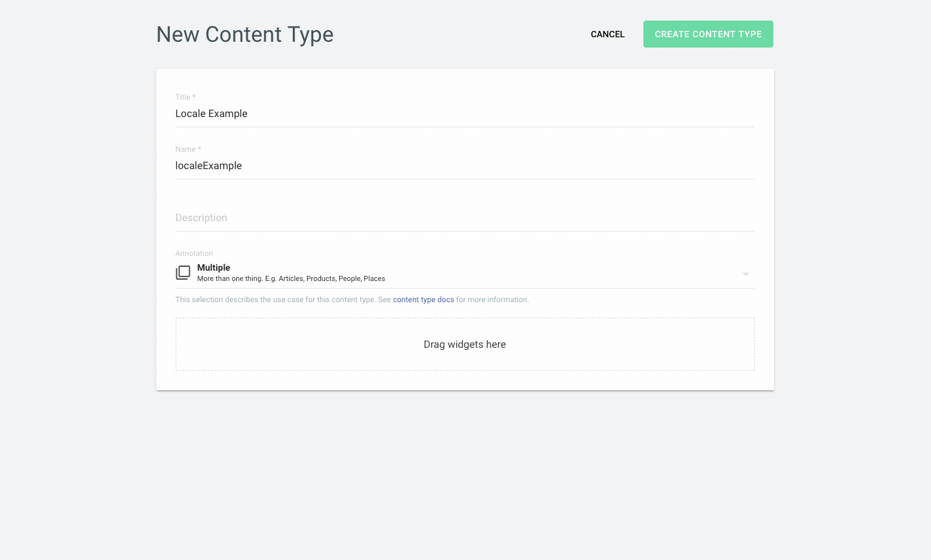The image size is (931, 560).
Task: Open the content type docs link
Action: tap(423, 300)
